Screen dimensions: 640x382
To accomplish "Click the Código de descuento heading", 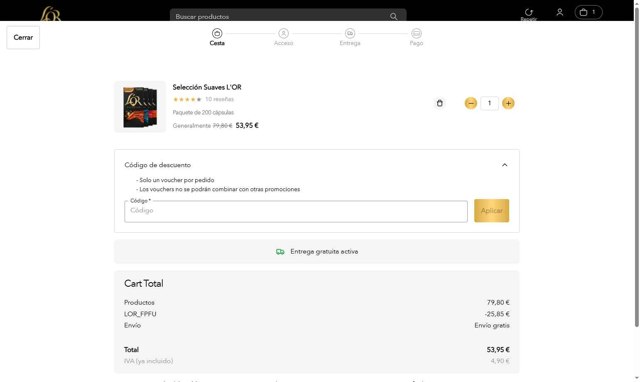I will tap(158, 165).
